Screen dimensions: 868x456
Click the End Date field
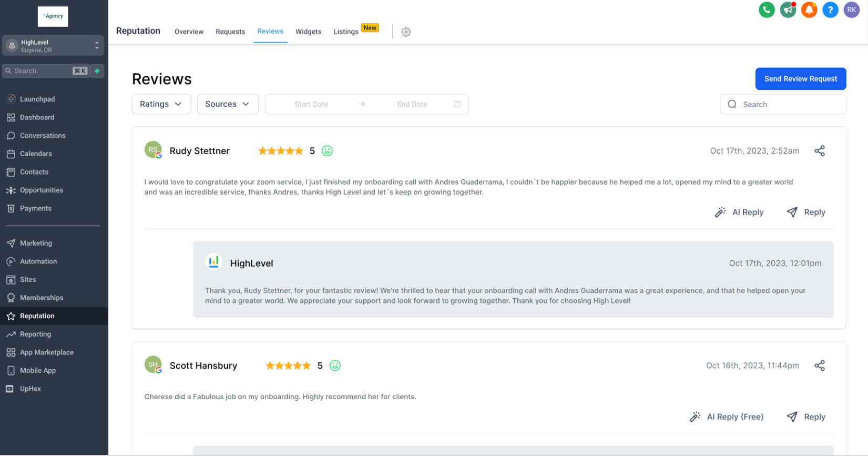click(412, 104)
